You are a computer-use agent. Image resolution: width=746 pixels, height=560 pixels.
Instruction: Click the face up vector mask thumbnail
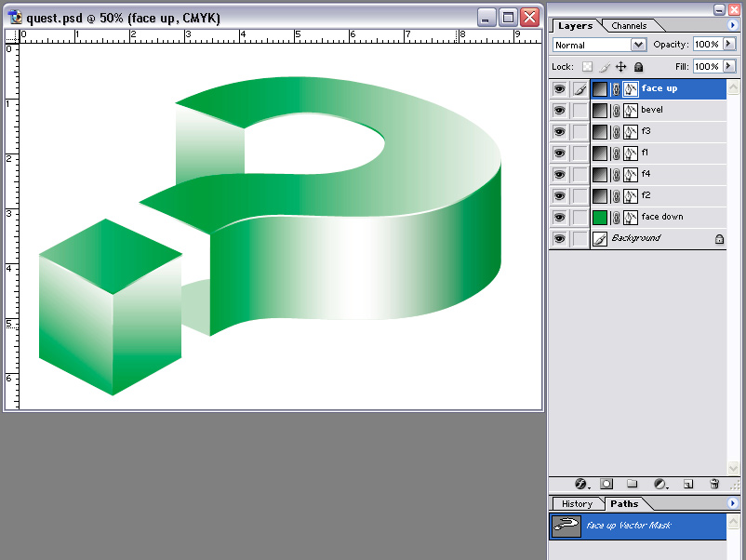[631, 89]
